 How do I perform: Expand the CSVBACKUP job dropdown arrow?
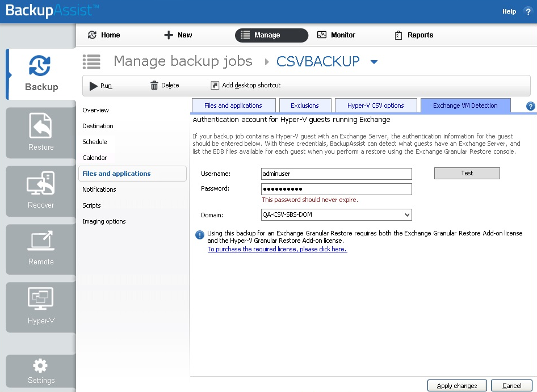point(374,62)
